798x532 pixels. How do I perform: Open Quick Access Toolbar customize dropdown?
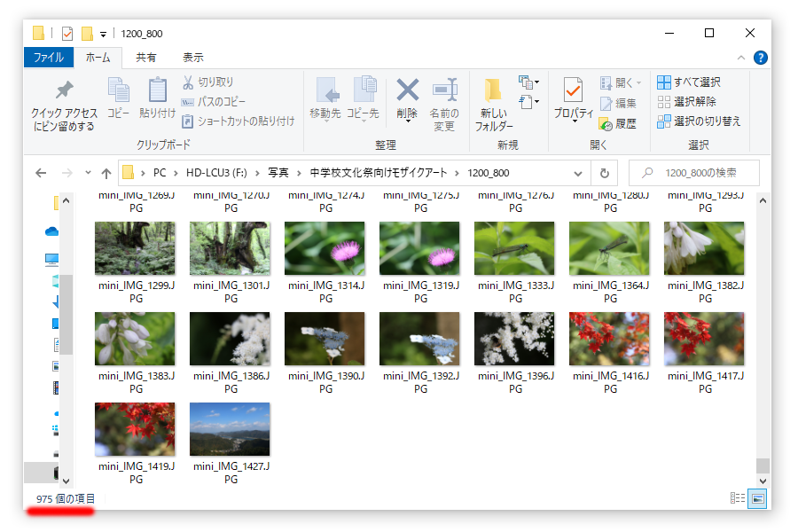coord(104,34)
